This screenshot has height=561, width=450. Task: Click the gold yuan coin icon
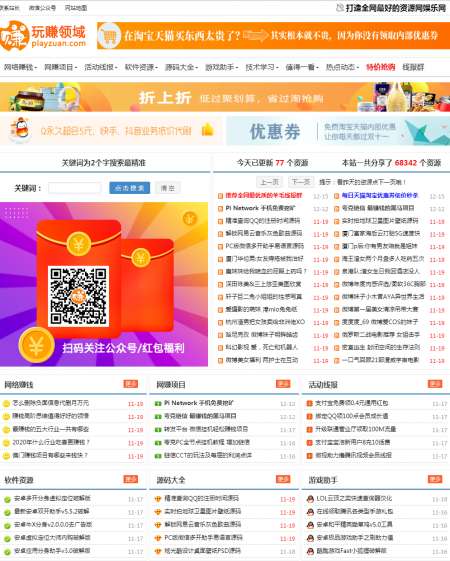point(36,346)
